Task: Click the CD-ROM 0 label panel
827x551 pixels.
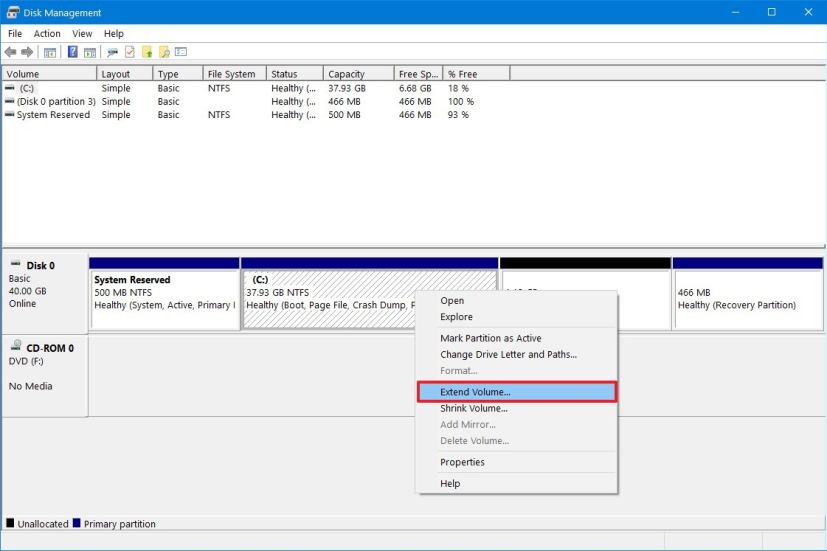Action: click(x=45, y=375)
